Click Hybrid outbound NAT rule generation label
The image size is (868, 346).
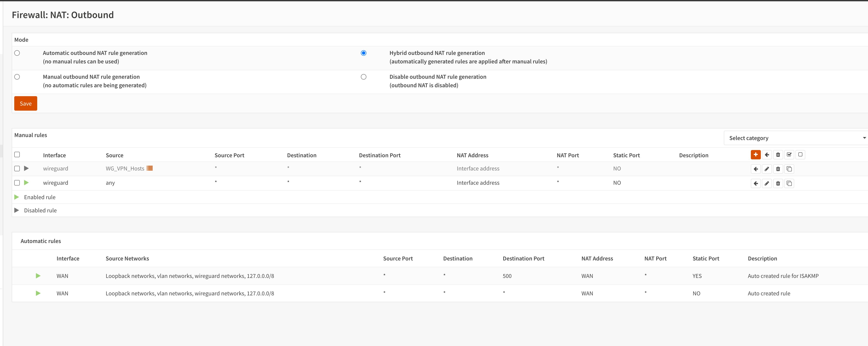[437, 53]
